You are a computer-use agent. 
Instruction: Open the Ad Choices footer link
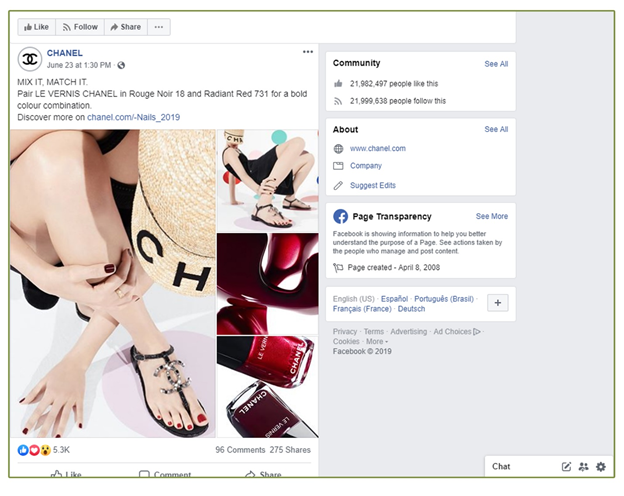coord(457,332)
